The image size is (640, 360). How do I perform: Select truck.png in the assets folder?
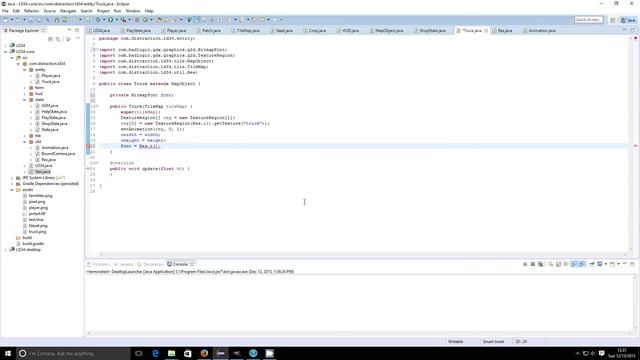37,232
